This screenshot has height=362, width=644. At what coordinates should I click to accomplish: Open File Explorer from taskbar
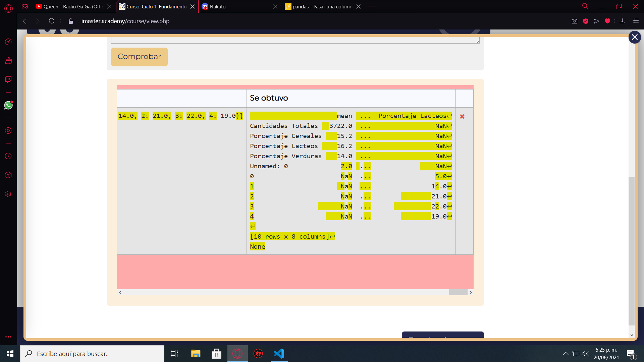point(196,354)
